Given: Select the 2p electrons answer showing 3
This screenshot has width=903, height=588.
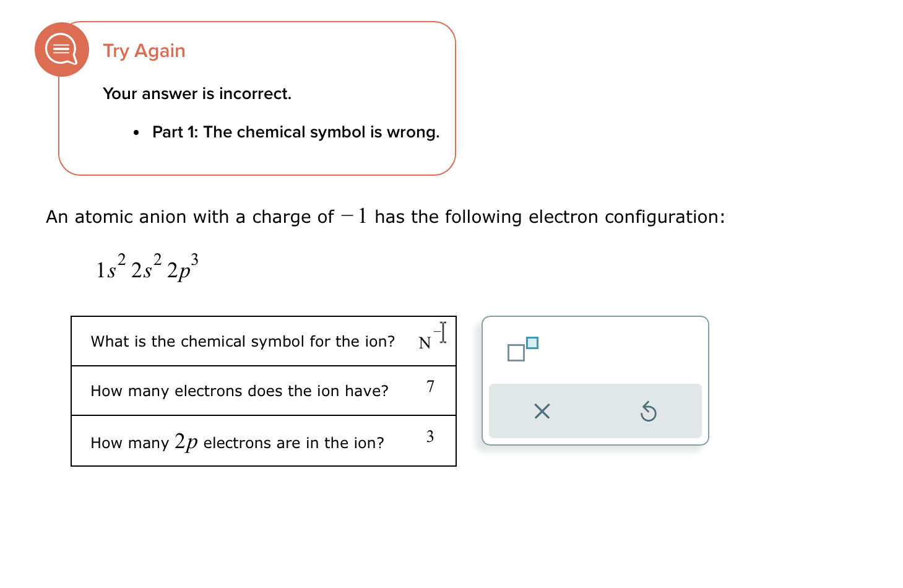Looking at the screenshot, I should click(x=430, y=436).
